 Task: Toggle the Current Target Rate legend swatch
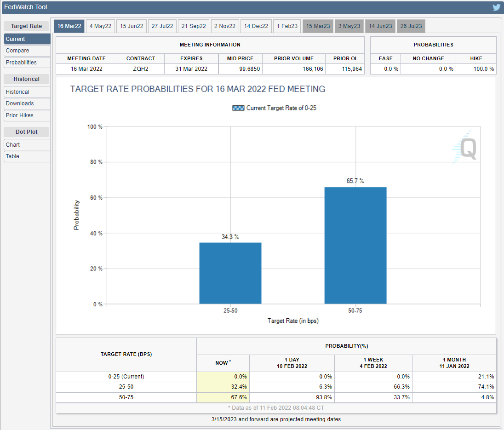(x=238, y=108)
